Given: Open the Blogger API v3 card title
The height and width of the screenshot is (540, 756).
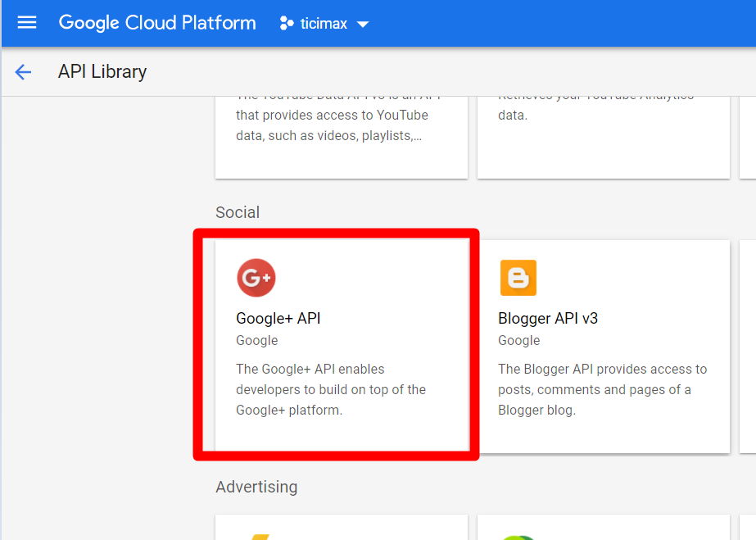Looking at the screenshot, I should (x=548, y=318).
